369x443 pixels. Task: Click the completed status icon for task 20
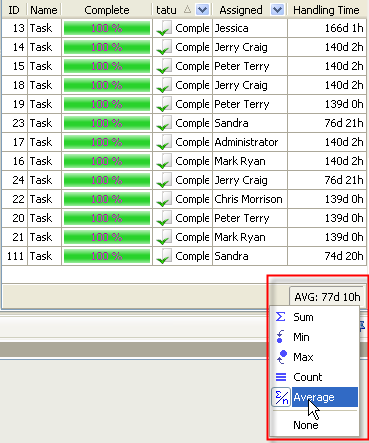coord(164,218)
